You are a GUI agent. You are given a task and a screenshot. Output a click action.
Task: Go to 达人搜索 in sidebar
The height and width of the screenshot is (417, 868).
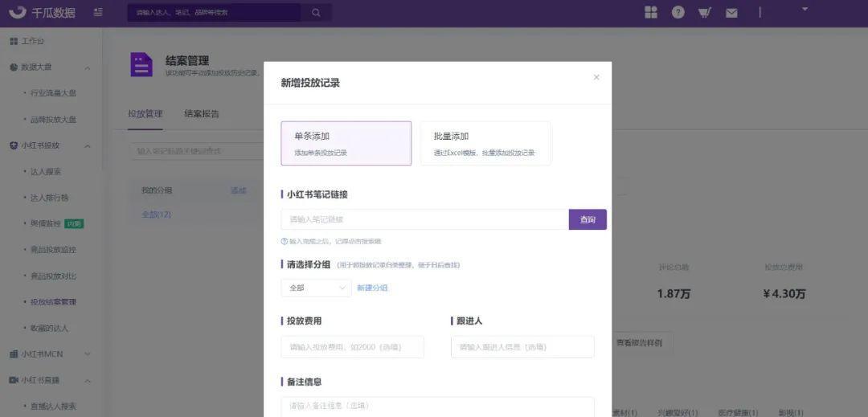point(46,172)
